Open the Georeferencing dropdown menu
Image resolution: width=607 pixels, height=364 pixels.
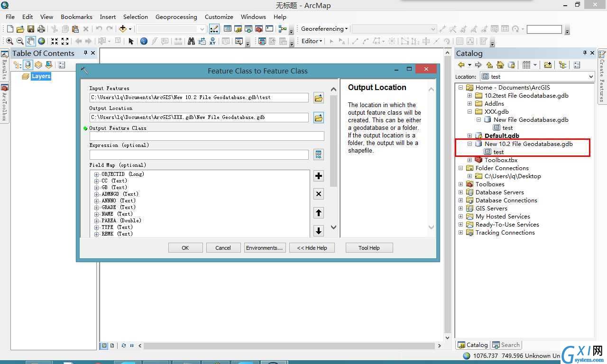(x=324, y=29)
